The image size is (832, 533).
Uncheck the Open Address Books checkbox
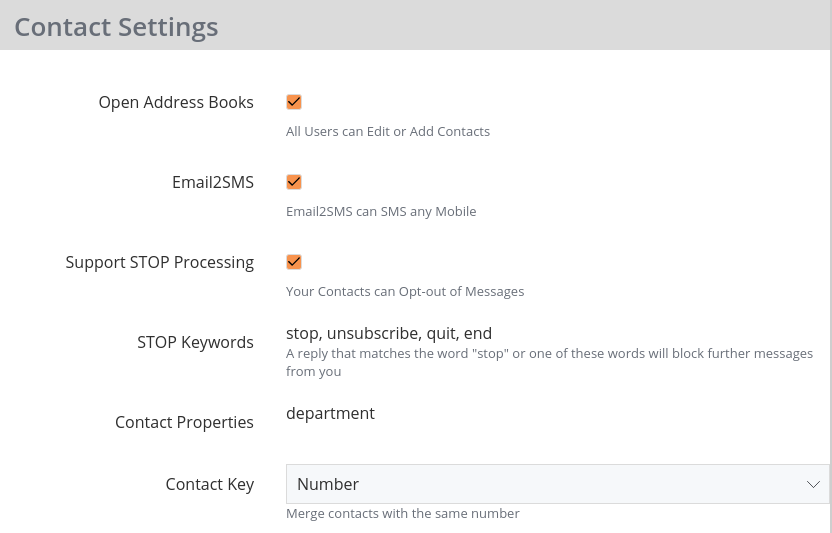point(294,102)
